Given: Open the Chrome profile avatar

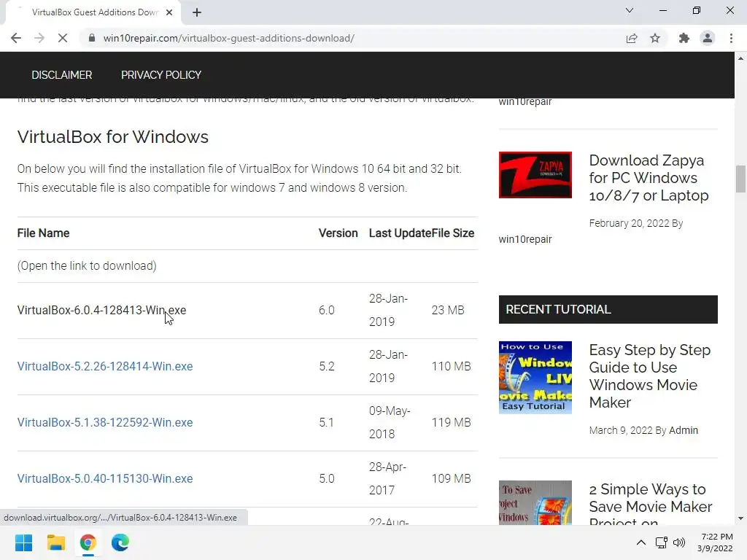Looking at the screenshot, I should pyautogui.click(x=708, y=38).
